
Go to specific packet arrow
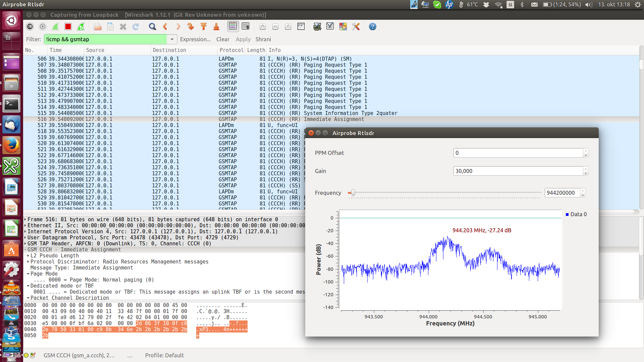(191, 26)
